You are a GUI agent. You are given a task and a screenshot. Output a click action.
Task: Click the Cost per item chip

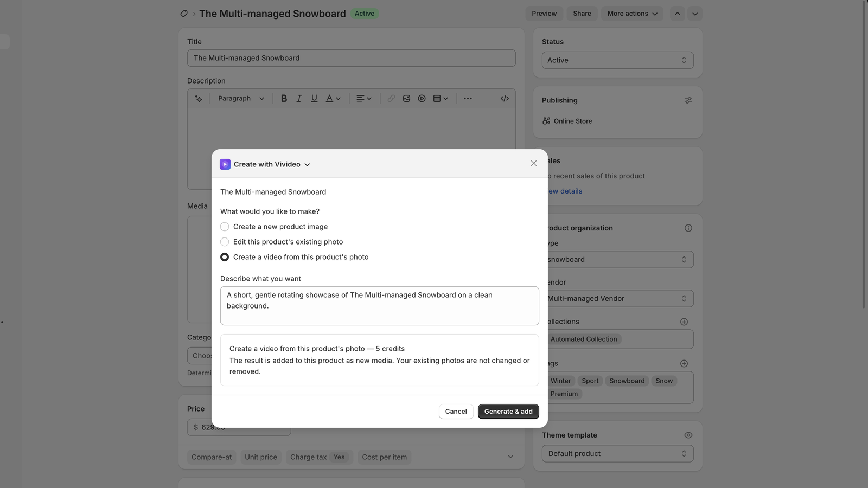coord(385,457)
